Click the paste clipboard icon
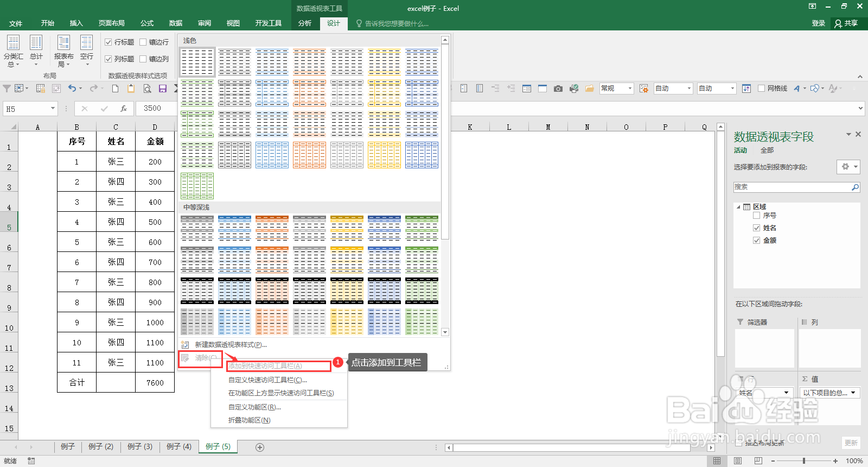Image resolution: width=868 pixels, height=467 pixels. 131,89
